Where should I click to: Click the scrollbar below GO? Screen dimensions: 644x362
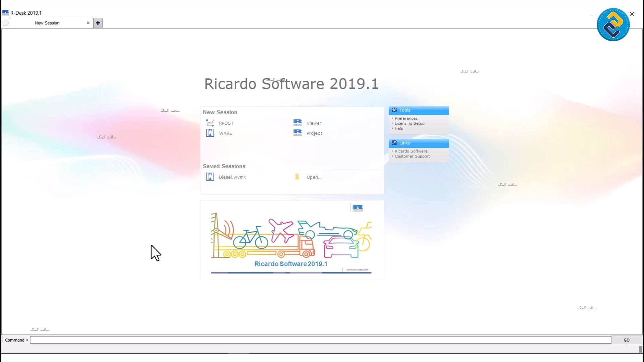pos(640,349)
